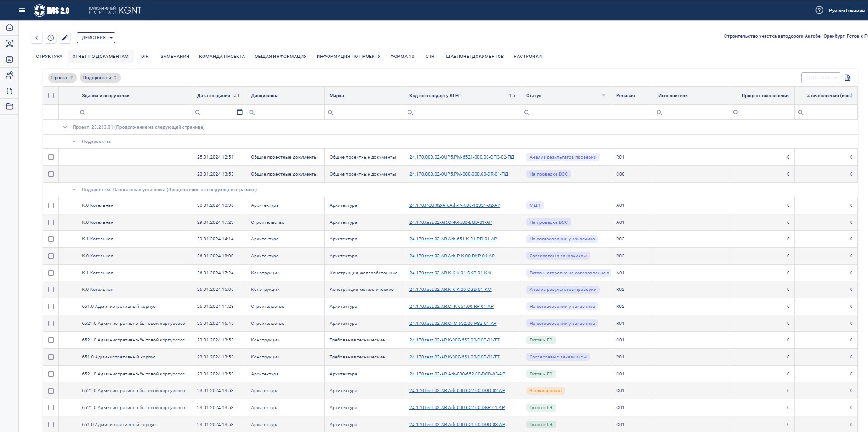Click the Ревизия column header
The width and height of the screenshot is (868, 432).
point(632,96)
